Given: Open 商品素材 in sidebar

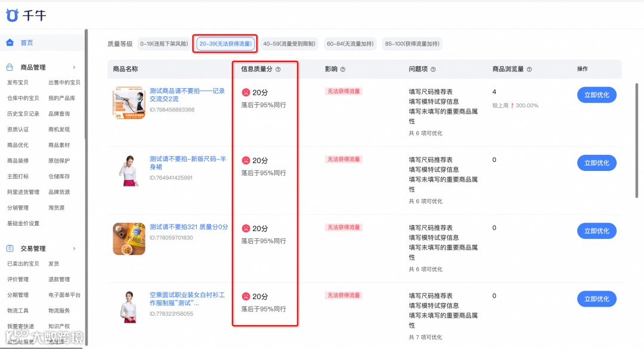Looking at the screenshot, I should coord(59,145).
